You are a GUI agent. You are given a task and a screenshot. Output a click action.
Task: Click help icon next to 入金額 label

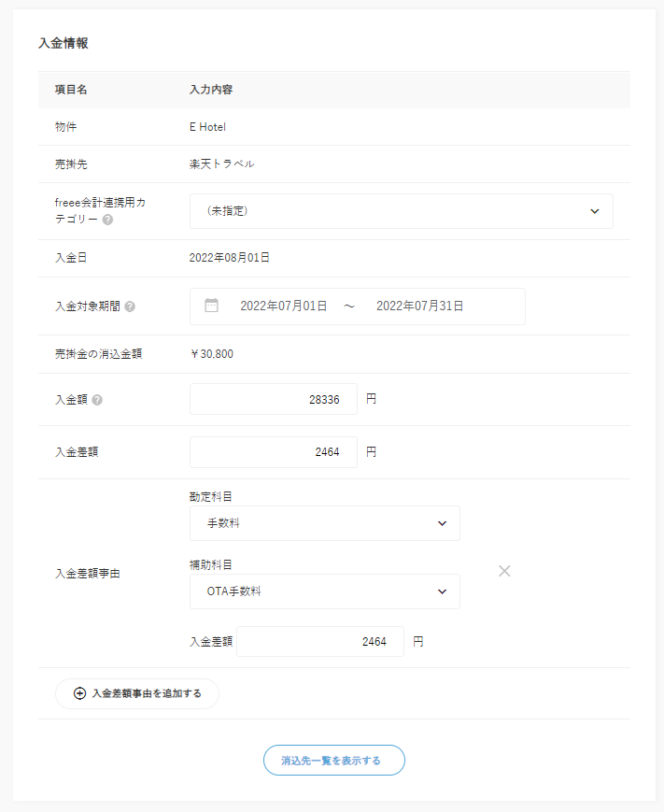tap(98, 400)
